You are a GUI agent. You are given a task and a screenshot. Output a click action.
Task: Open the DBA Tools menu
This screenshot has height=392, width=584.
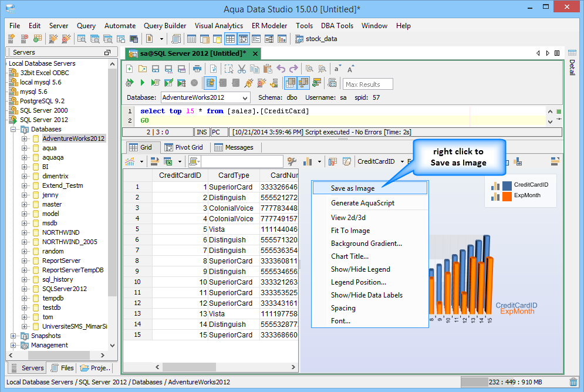coord(337,26)
